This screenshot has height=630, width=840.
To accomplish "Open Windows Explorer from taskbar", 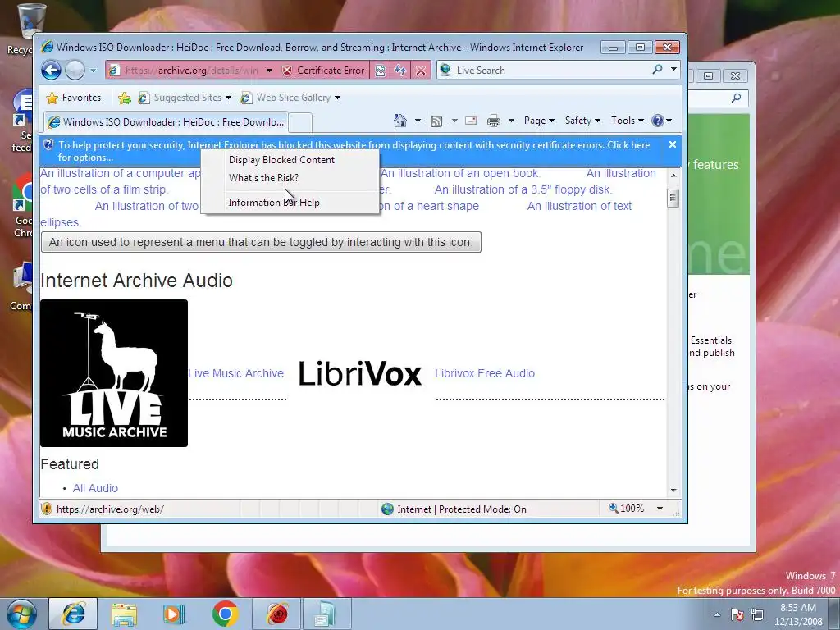I will (x=124, y=614).
